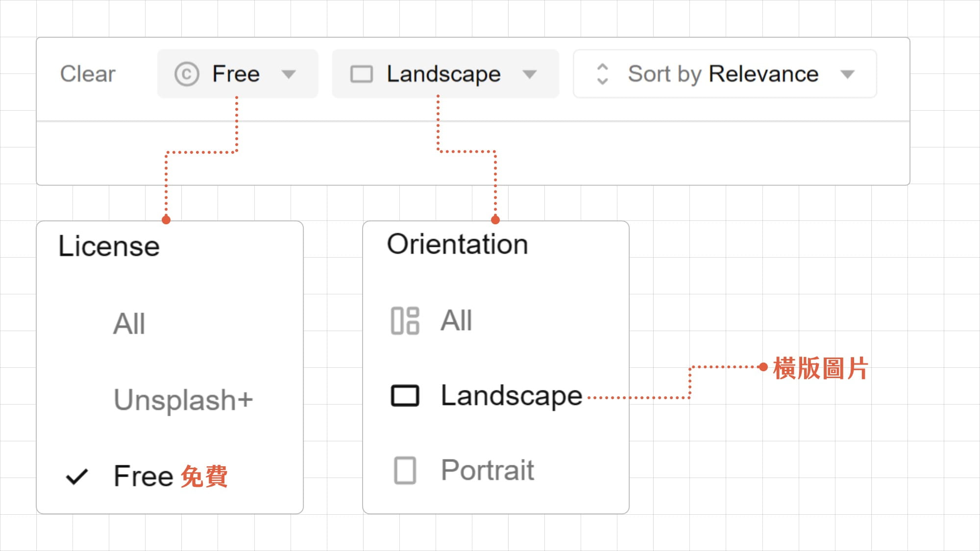Image resolution: width=980 pixels, height=551 pixels.
Task: Open the Landscape orientation dropdown
Action: [x=445, y=74]
